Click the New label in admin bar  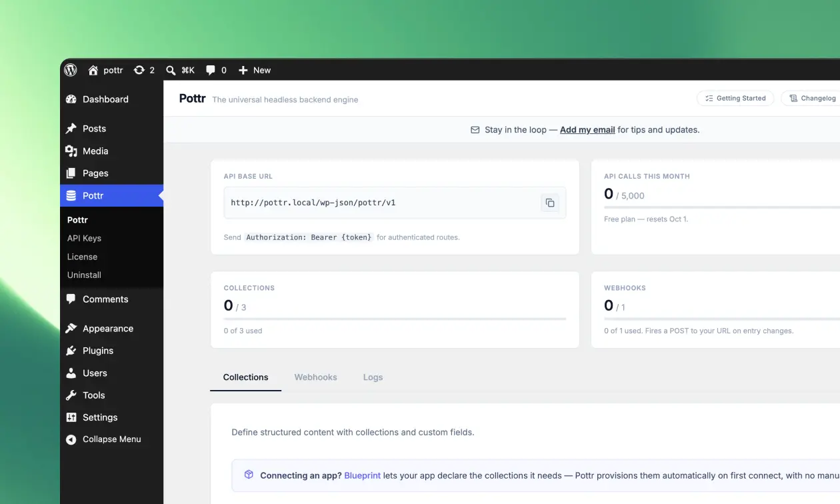click(262, 70)
